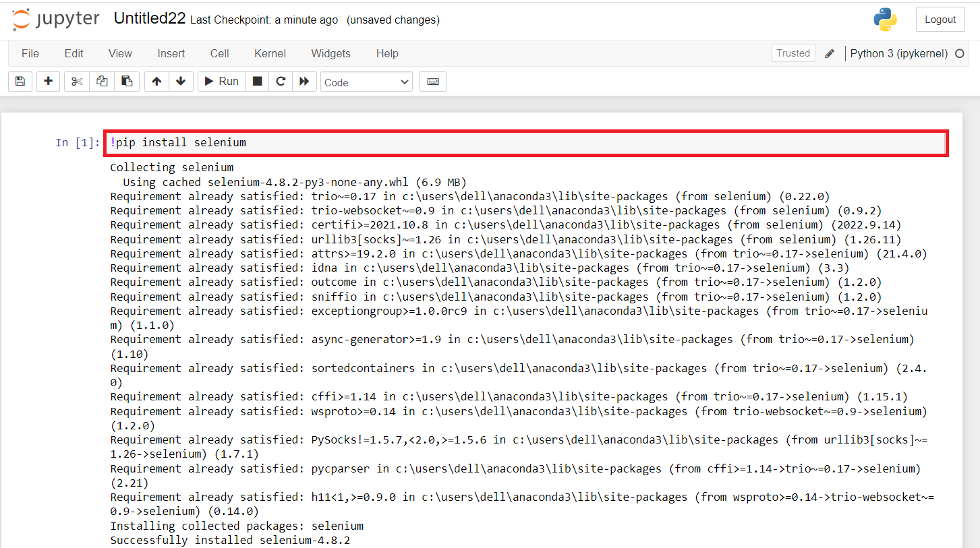Open the command palette keyboard icon
This screenshot has height=548, width=980.
[432, 81]
